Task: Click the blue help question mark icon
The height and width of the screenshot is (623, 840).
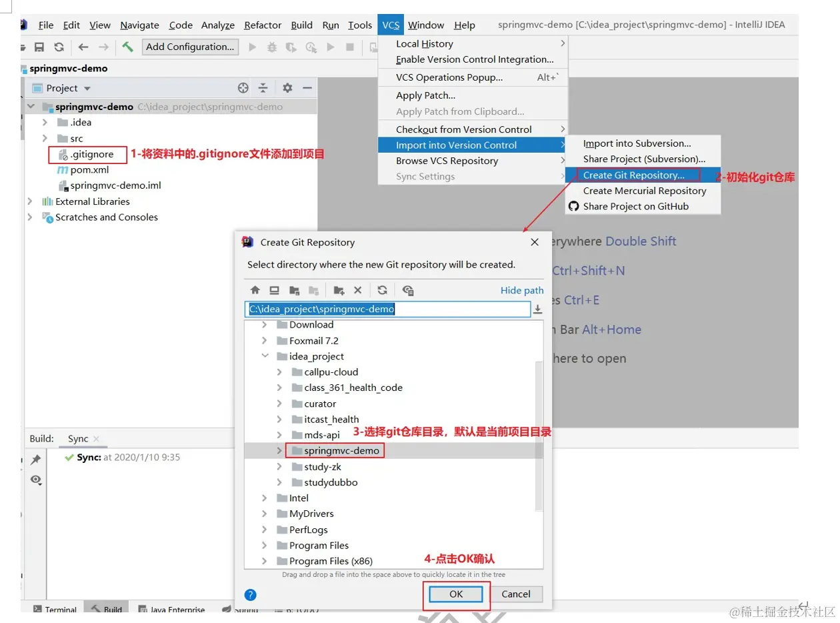Action: (251, 595)
